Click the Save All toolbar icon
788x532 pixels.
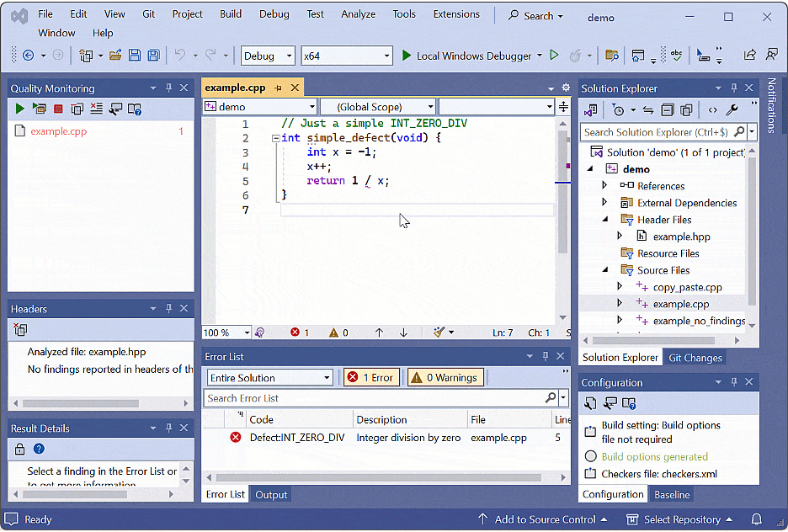[x=154, y=55]
